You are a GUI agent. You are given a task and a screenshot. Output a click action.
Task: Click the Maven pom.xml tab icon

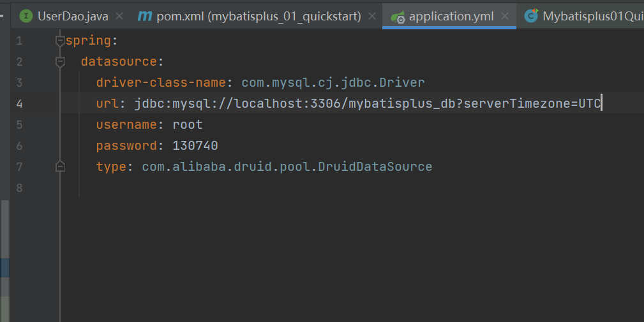coord(144,16)
